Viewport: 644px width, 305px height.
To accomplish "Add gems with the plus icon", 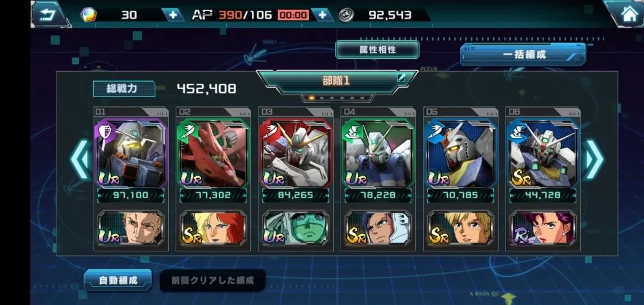I will tap(173, 15).
